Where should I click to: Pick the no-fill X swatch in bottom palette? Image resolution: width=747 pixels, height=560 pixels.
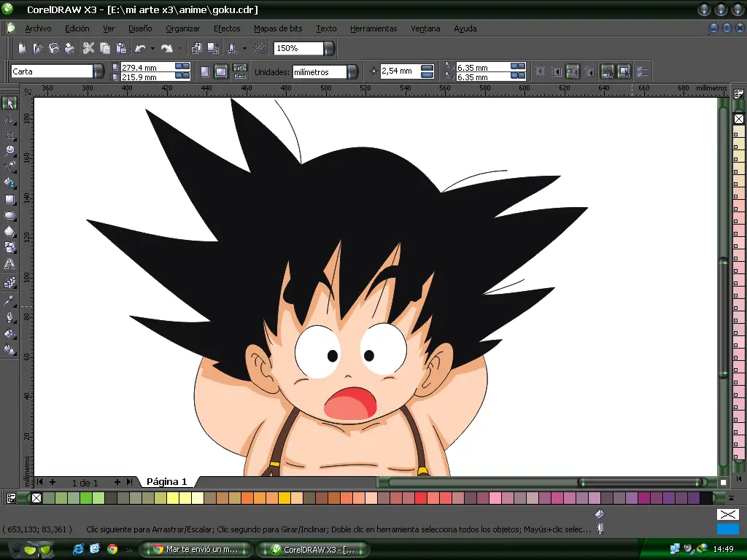pyautogui.click(x=36, y=498)
